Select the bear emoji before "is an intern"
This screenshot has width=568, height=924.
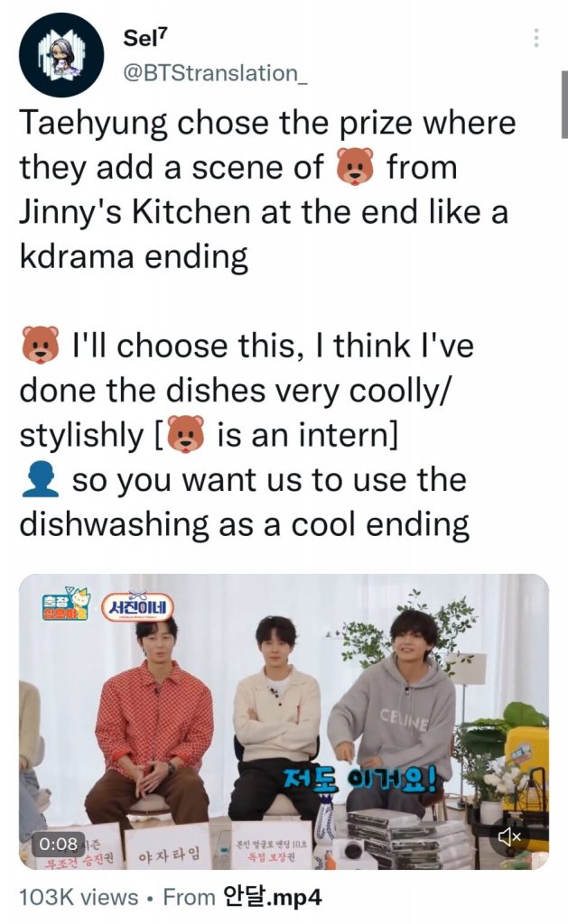pyautogui.click(x=186, y=435)
